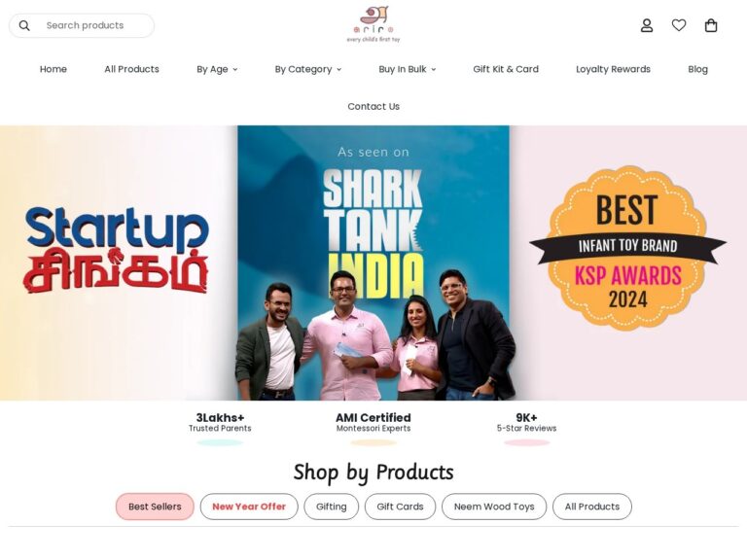Click the Shark Tank India banner image
747x560 pixels.
click(x=373, y=262)
